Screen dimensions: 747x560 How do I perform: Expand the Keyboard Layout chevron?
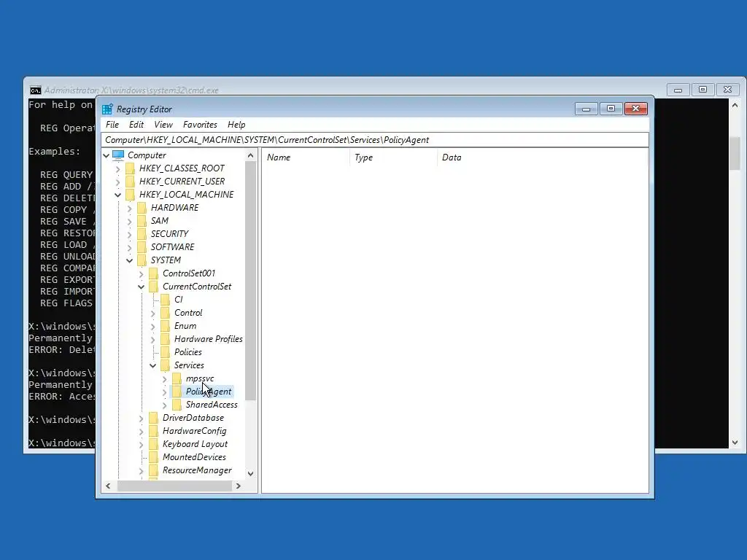pos(141,445)
